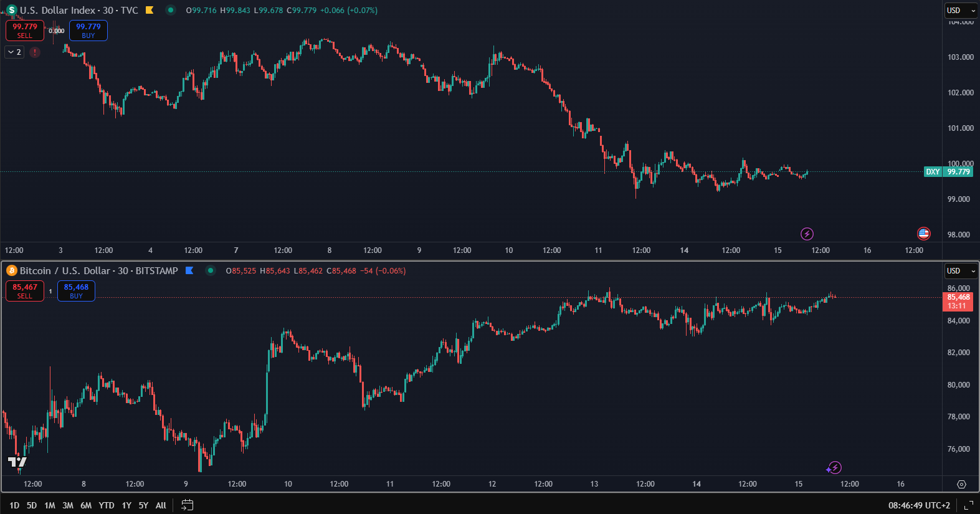Toggle fullscreen mode icon at bottom right

pyautogui.click(x=968, y=505)
